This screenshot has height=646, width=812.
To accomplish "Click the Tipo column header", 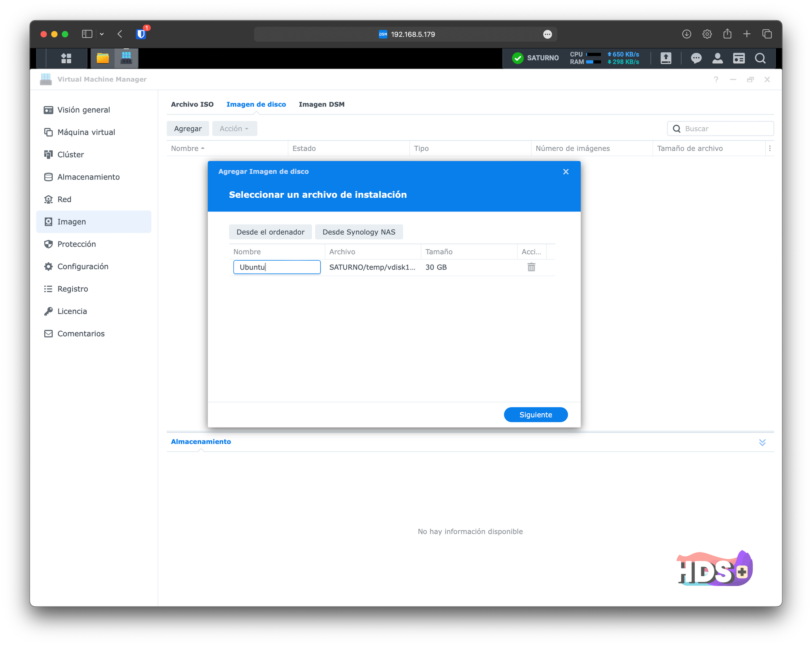I will pyautogui.click(x=470, y=149).
